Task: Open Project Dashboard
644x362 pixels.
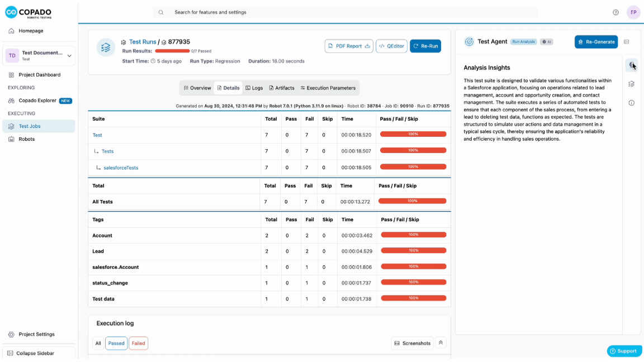Action: 39,75
